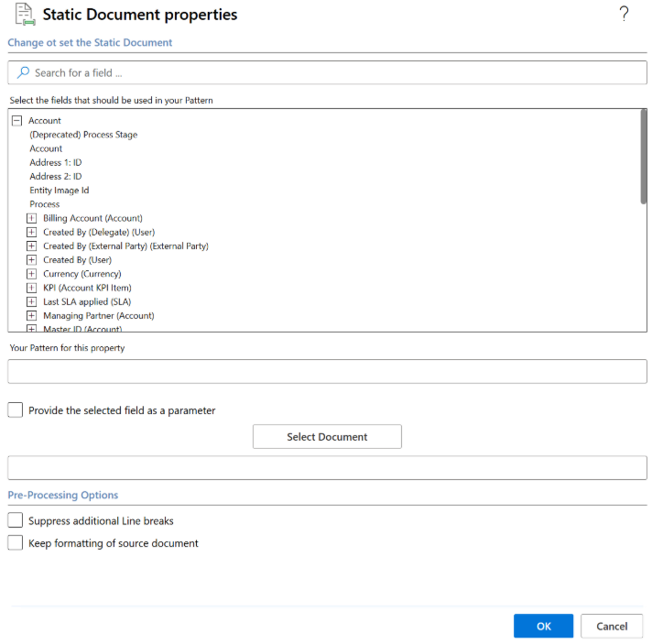Collapse the Account root node

[x=16, y=121]
